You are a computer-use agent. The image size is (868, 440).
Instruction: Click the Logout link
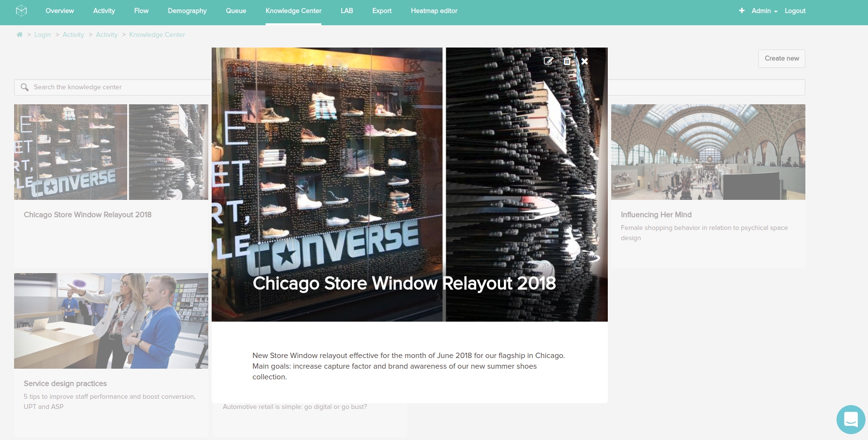795,11
